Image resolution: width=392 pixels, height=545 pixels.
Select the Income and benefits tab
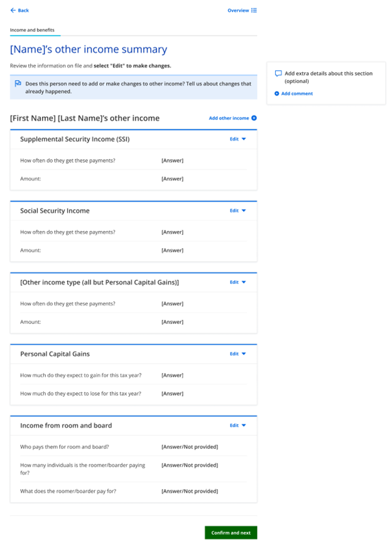[x=32, y=30]
